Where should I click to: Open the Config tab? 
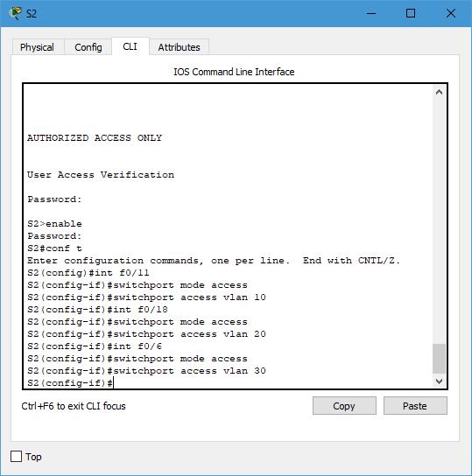(88, 47)
